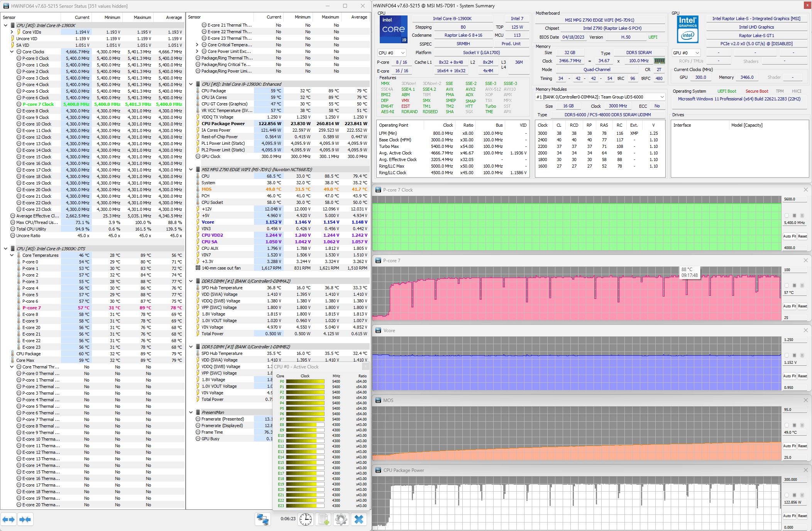This screenshot has height=531, width=812.
Task: Open the CPU #0 selector dropdown
Action: click(x=392, y=53)
